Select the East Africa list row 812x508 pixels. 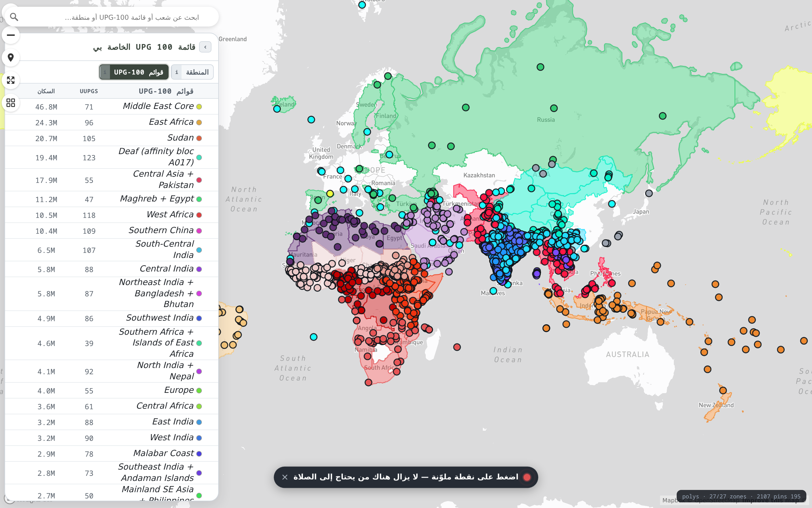point(112,122)
